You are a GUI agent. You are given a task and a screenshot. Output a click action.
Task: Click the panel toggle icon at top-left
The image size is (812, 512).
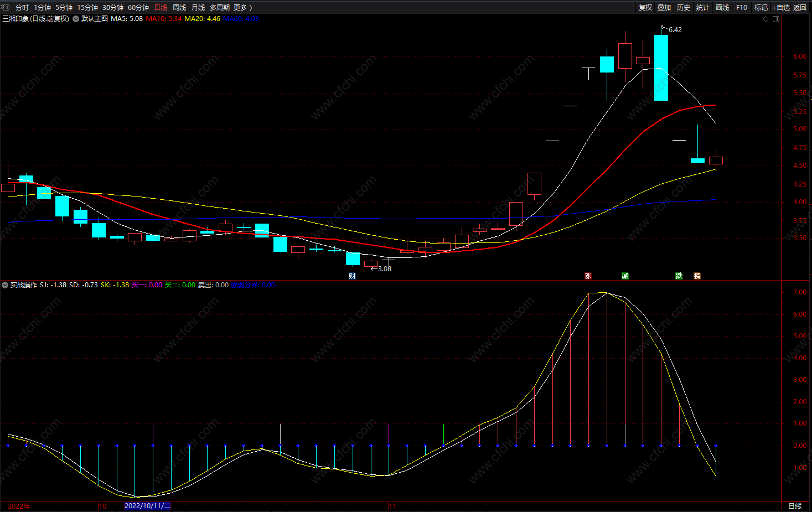(x=5, y=7)
